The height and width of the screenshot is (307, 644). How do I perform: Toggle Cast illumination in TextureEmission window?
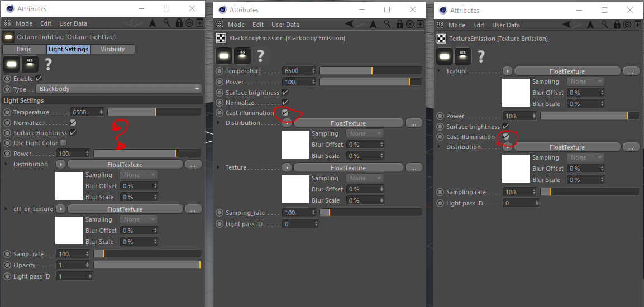[506, 137]
